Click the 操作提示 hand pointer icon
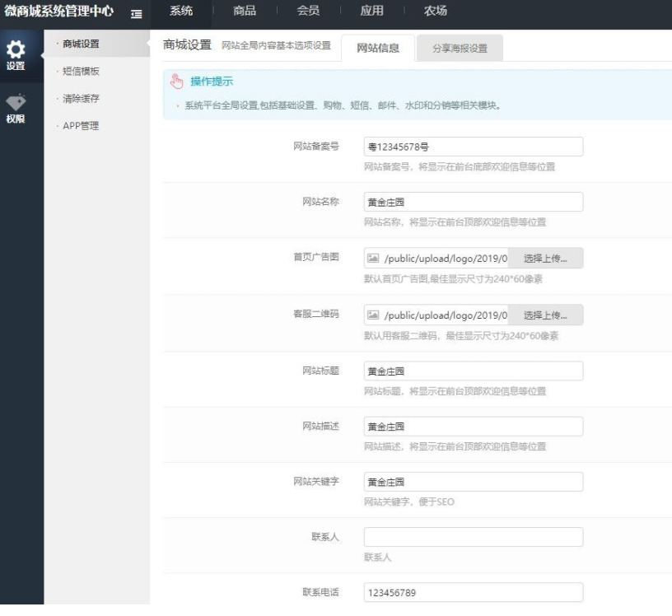Viewport: 672px width, 616px height. [x=176, y=81]
